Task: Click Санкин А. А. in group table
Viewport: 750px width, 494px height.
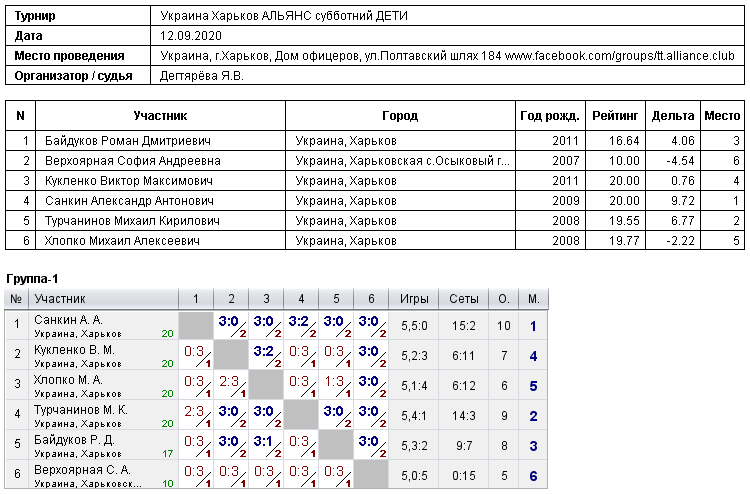Action: [x=68, y=320]
